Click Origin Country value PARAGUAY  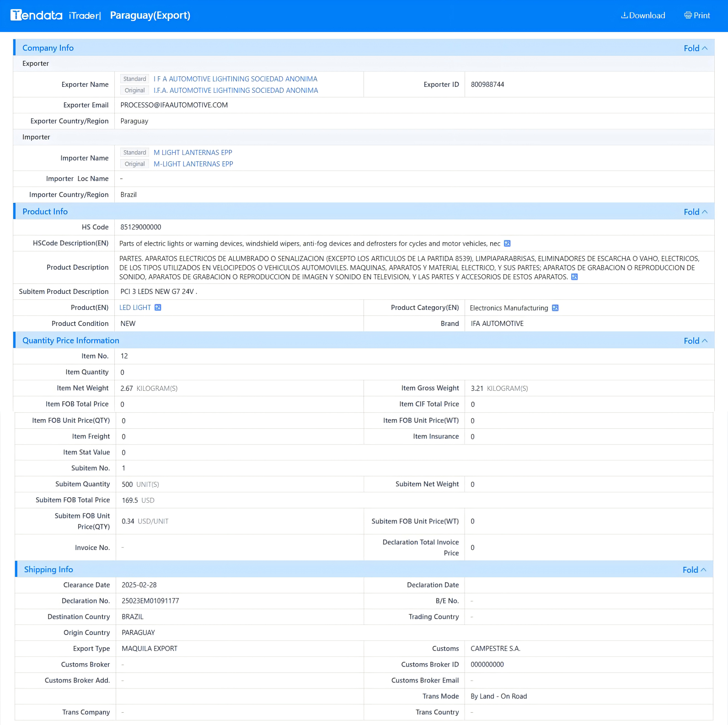[x=138, y=633]
